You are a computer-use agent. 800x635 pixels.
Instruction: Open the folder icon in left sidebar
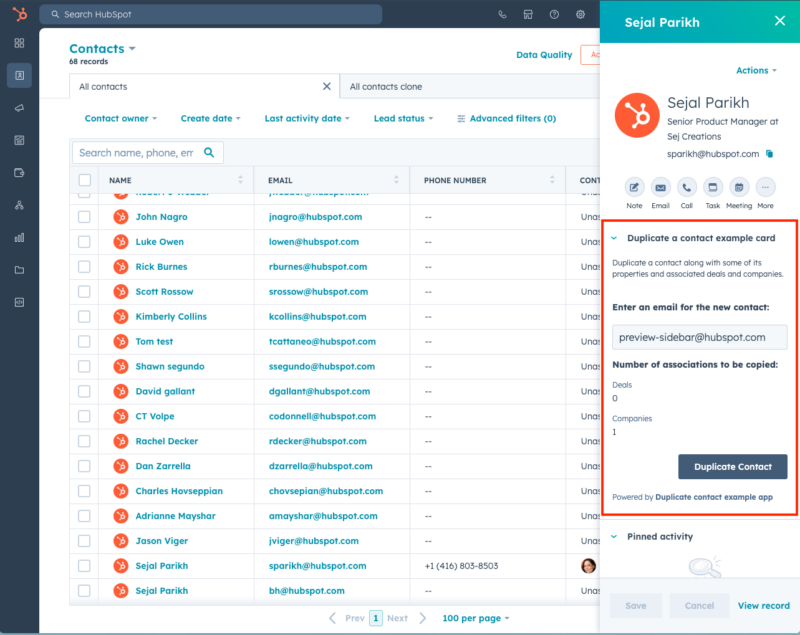(x=19, y=270)
